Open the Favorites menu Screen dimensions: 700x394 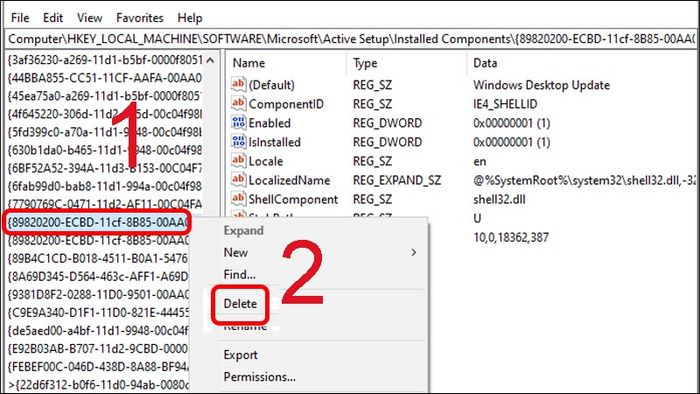click(140, 18)
